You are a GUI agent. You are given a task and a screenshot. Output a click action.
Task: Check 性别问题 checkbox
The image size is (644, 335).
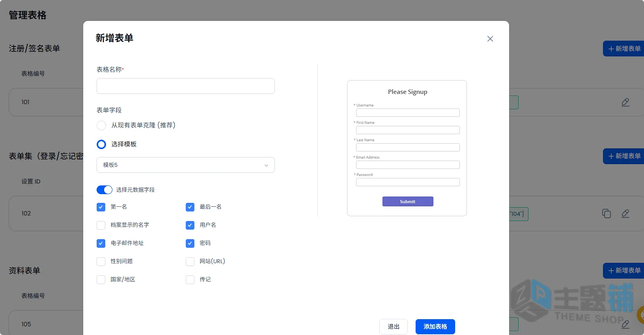(101, 262)
